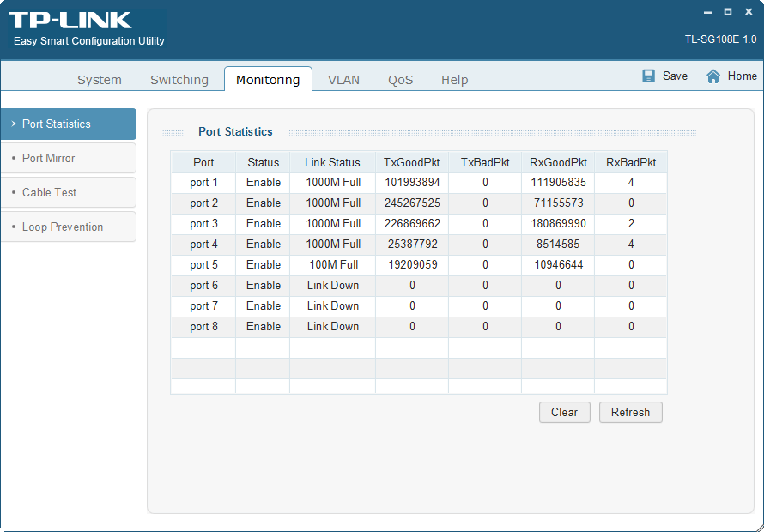This screenshot has height=532, width=764.
Task: Click the Refresh button
Action: point(630,412)
